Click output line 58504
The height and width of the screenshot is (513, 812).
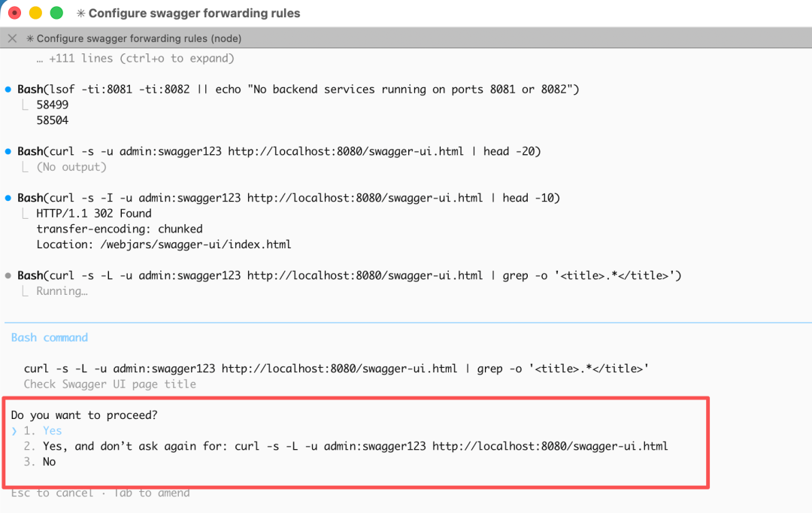tap(53, 120)
